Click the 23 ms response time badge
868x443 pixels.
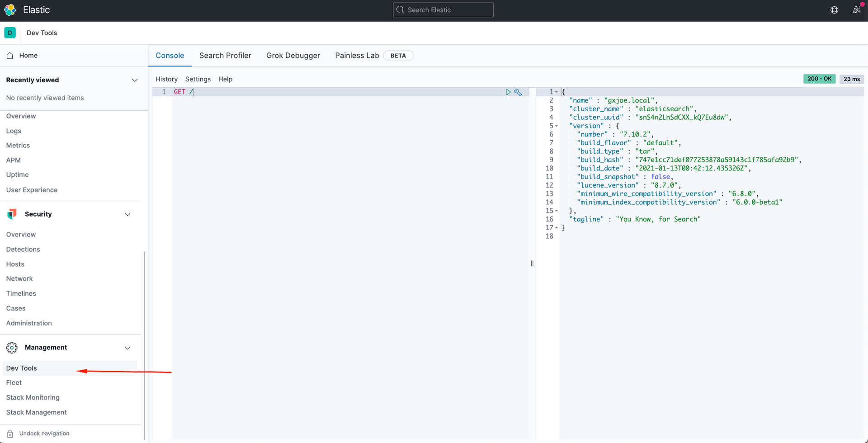(x=852, y=79)
